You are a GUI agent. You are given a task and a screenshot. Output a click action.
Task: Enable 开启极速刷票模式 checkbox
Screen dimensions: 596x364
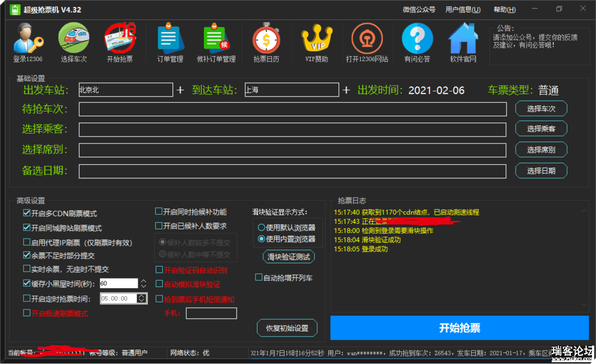point(27,313)
